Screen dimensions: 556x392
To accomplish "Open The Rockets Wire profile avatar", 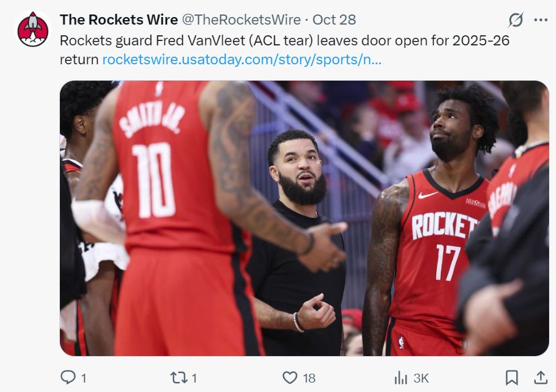I will pos(33,29).
